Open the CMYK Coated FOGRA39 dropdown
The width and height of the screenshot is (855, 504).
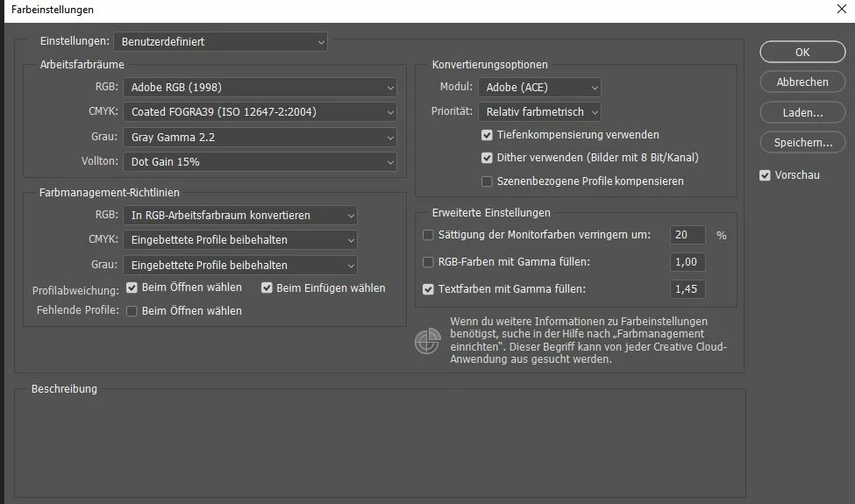[260, 112]
